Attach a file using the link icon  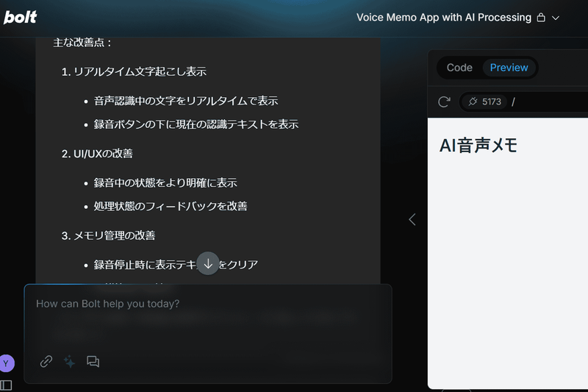pos(46,362)
